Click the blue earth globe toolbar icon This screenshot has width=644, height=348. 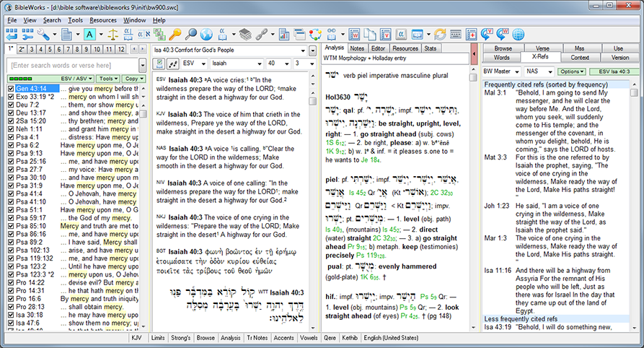(x=206, y=34)
